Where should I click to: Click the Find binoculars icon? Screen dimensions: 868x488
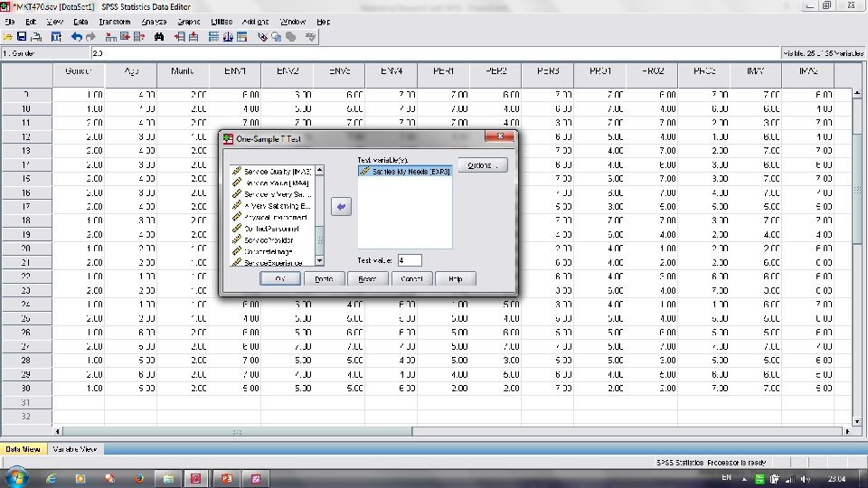coord(159,37)
